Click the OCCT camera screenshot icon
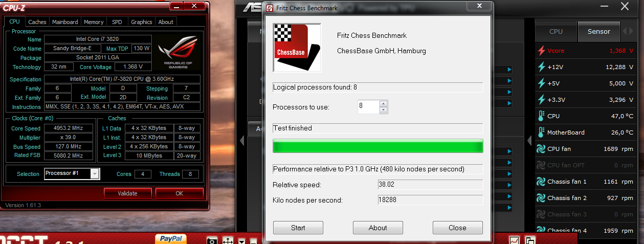Viewport: 644px width, 244px height. 212,240
